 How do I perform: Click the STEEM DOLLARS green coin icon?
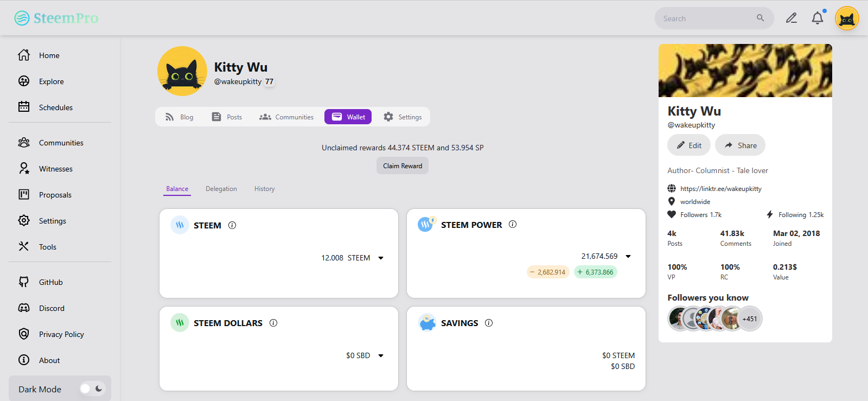(x=180, y=322)
